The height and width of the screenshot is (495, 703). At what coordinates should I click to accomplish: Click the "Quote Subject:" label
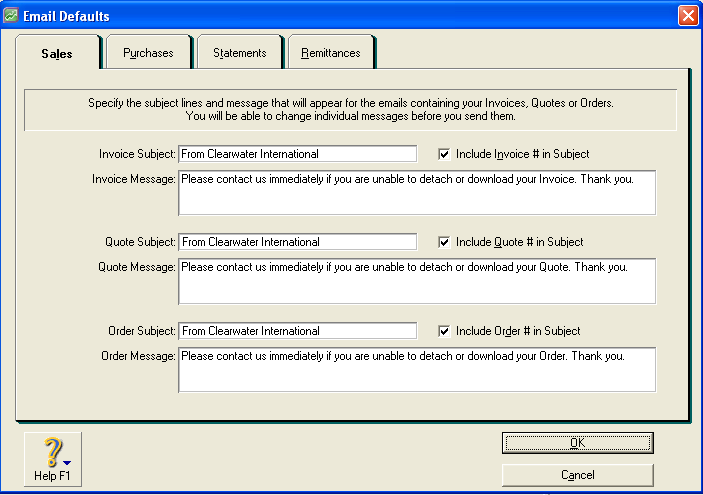pyautogui.click(x=140, y=242)
